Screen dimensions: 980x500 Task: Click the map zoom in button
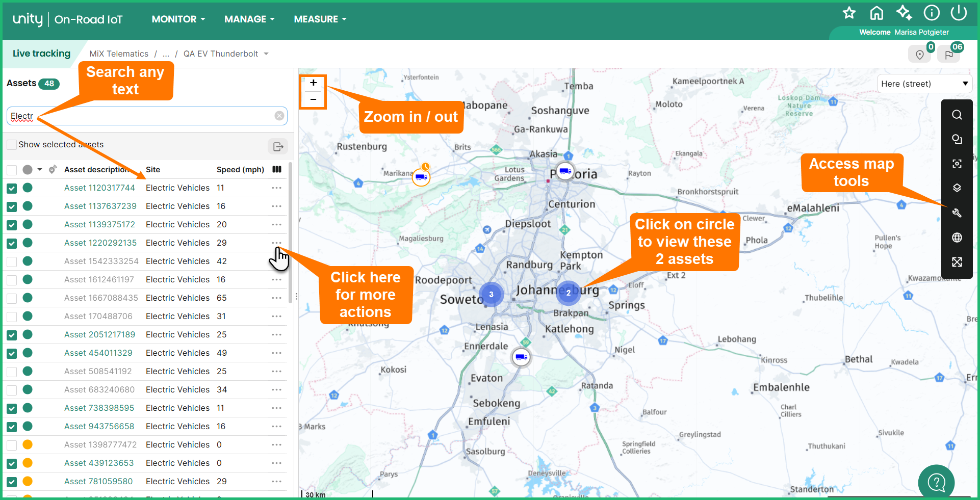[313, 83]
